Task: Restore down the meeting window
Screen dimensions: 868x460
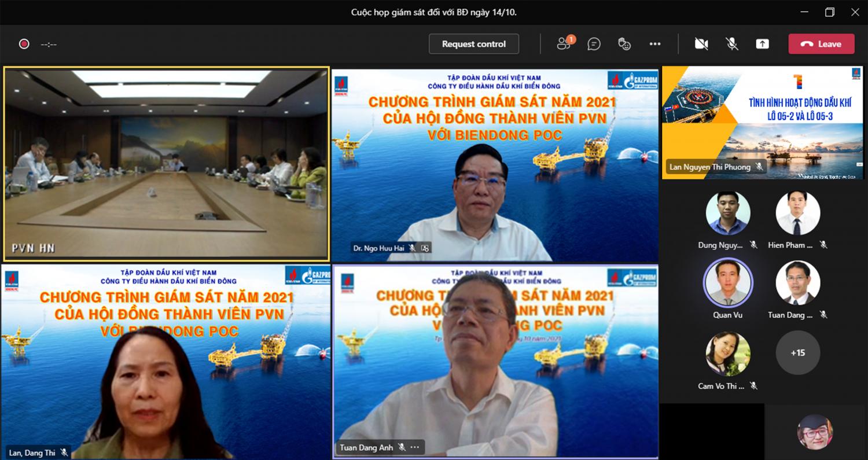Action: pos(830,12)
